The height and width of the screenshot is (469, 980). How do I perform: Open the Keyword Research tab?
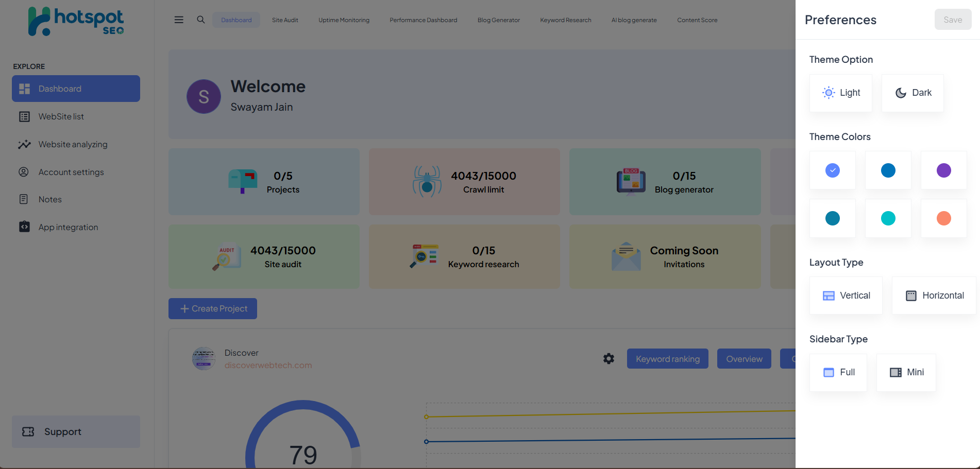point(565,20)
